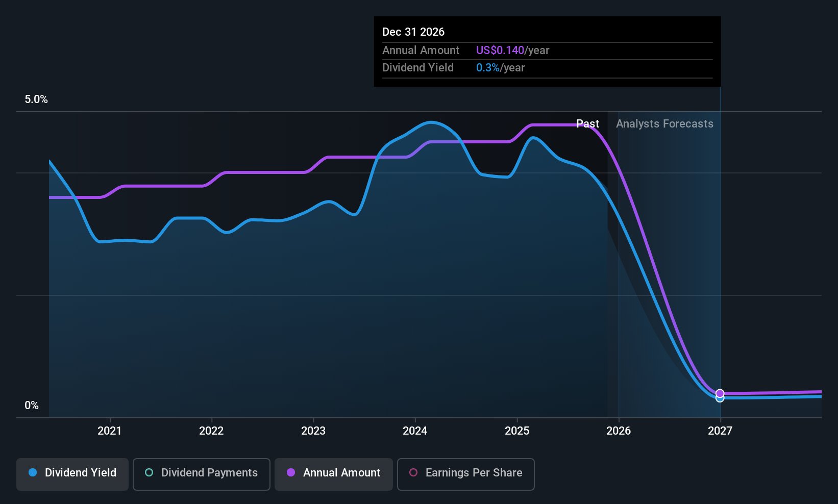838x504 pixels.
Task: Click the 2026 x-axis label
Action: [x=619, y=431]
